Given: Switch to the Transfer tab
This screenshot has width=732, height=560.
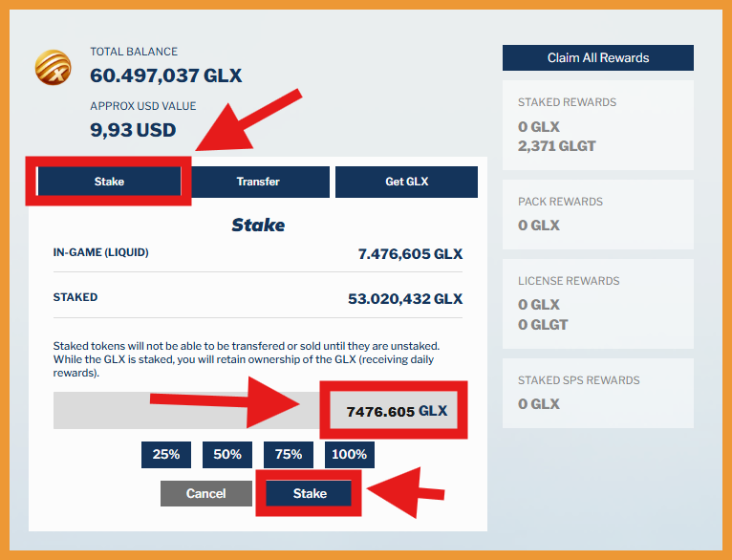Looking at the screenshot, I should [258, 182].
